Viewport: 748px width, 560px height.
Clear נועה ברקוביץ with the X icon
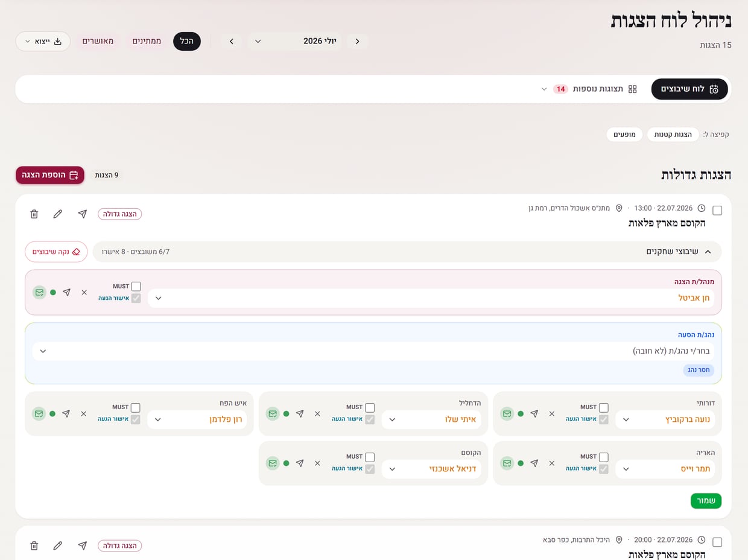tap(552, 414)
